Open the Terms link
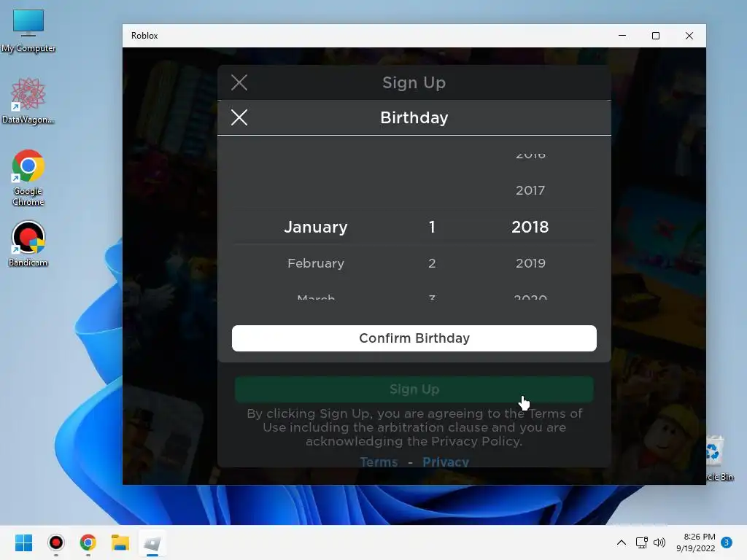Screen dimensions: 747x560 379,462
